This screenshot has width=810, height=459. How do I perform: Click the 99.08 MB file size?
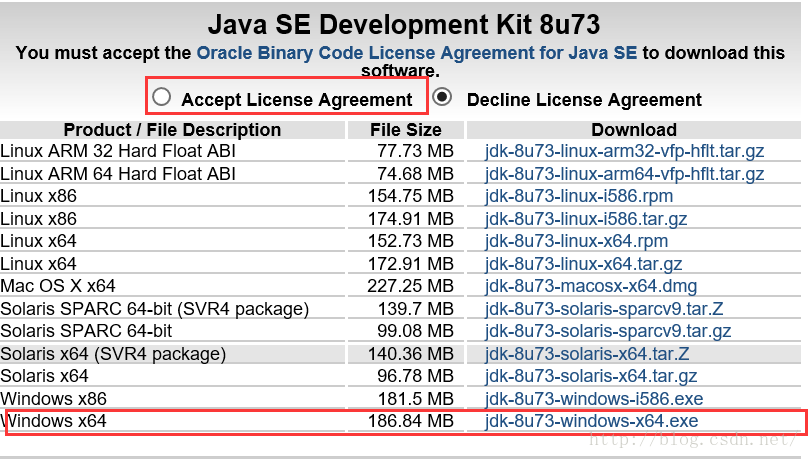415,330
